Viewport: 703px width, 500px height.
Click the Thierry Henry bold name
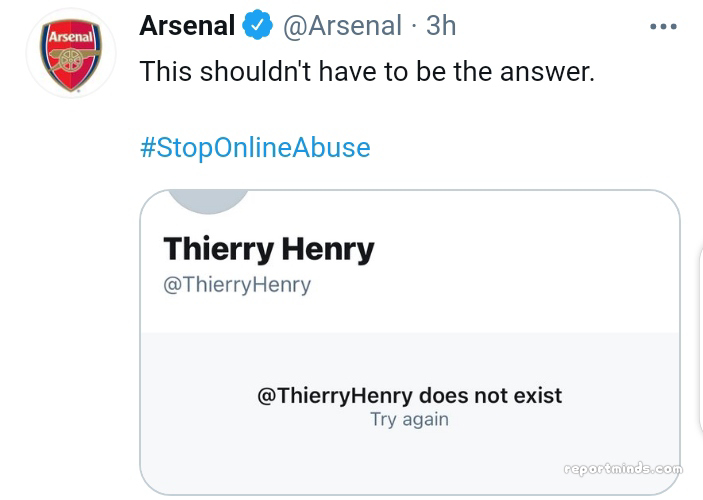(268, 248)
